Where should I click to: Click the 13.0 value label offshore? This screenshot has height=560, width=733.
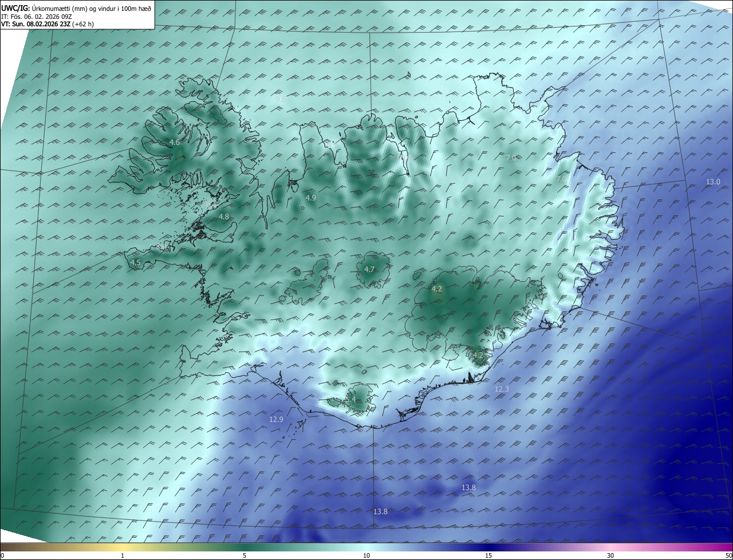(x=713, y=182)
